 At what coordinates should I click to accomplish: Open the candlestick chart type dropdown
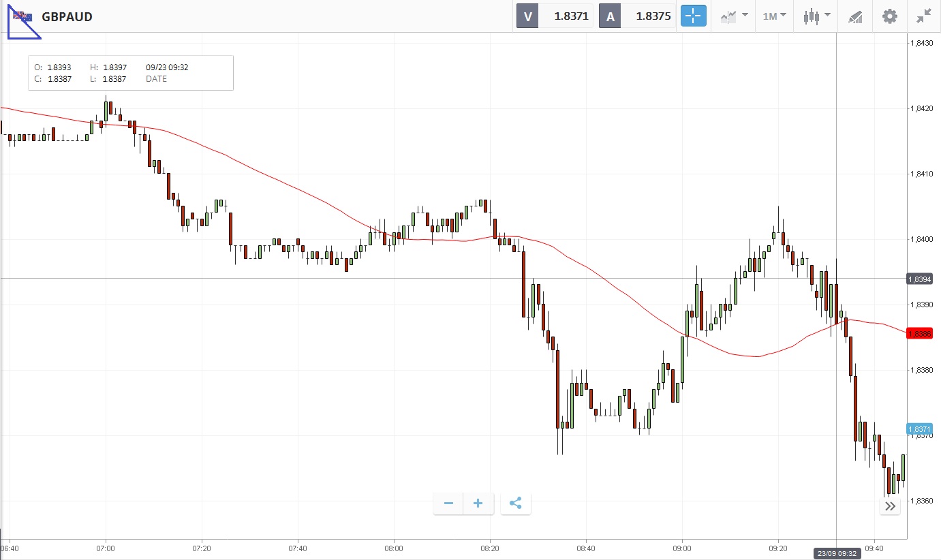coord(816,16)
